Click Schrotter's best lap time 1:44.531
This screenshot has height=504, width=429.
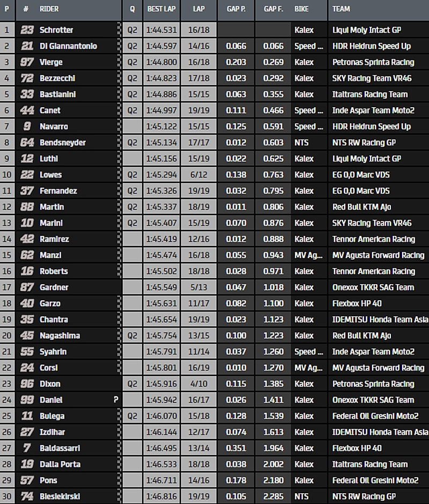coord(161,30)
